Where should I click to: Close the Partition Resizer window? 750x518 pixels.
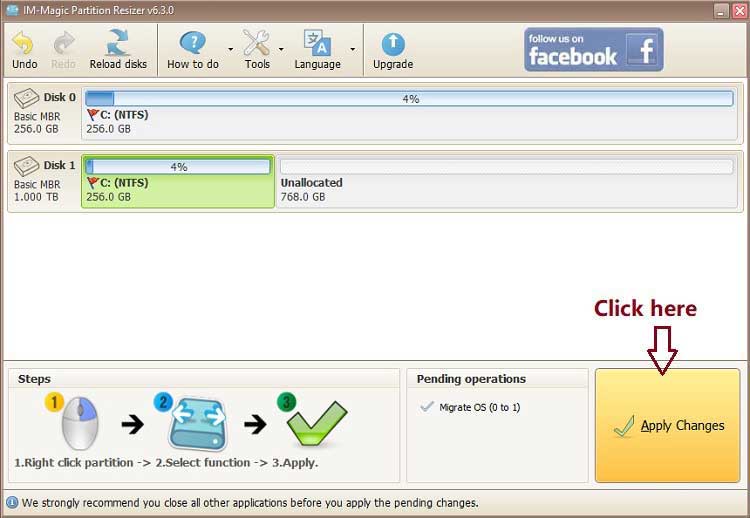739,11
